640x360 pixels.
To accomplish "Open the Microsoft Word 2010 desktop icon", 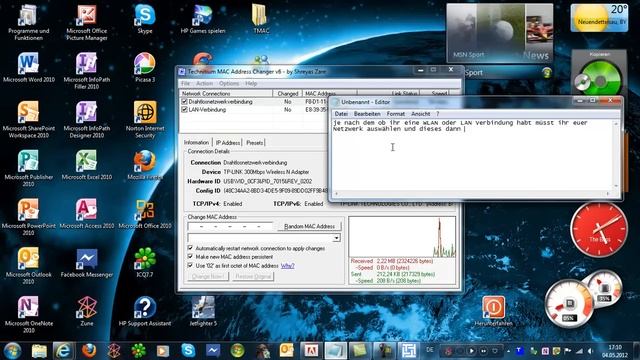I will [x=29, y=68].
